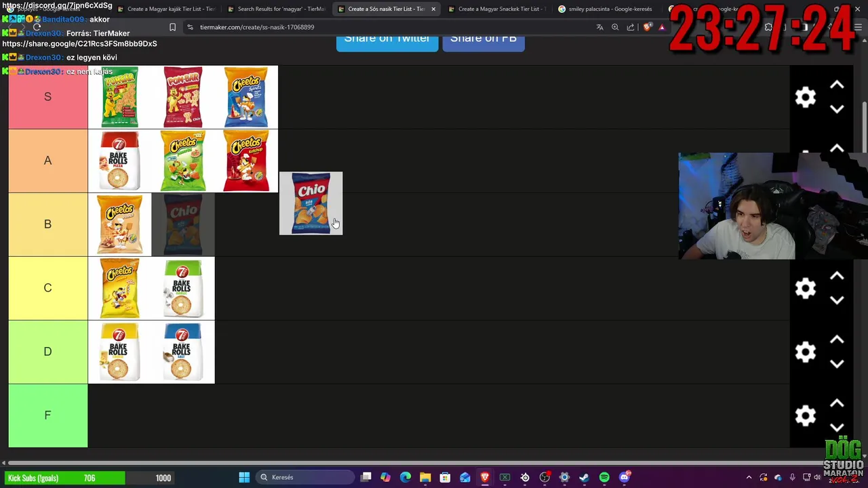This screenshot has height=488, width=868.
Task: Select the blue Cheetos Spirals bag in S tier
Action: coord(246,97)
